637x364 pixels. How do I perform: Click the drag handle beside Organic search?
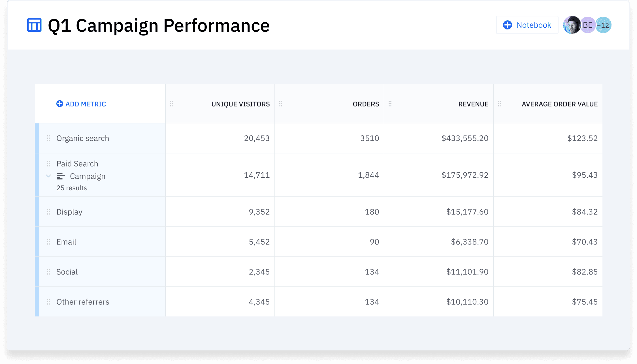48,138
